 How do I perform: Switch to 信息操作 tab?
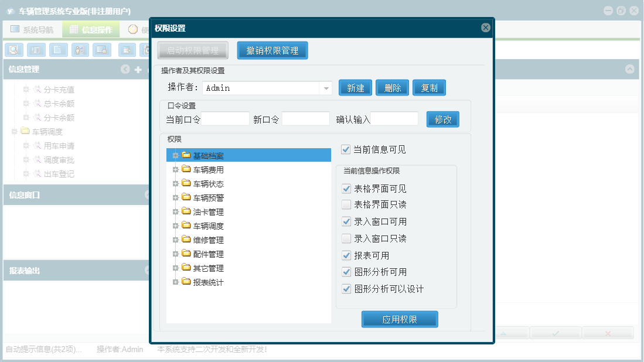coord(91,29)
